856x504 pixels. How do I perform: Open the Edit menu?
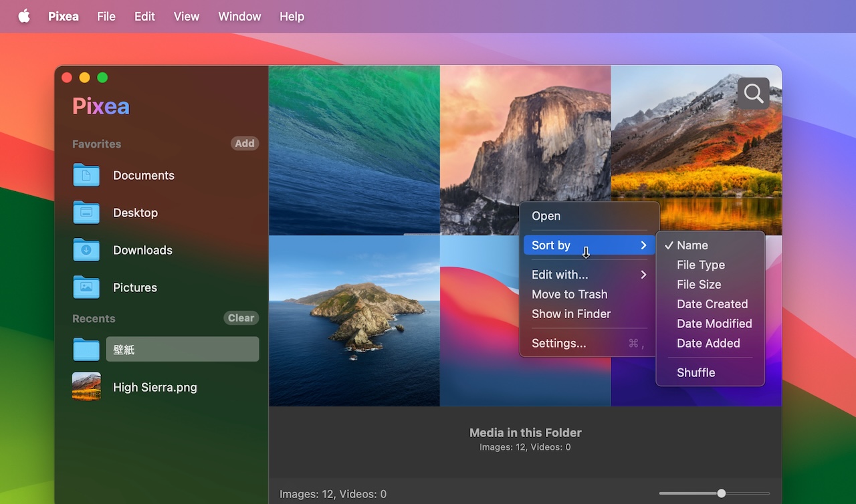click(144, 16)
